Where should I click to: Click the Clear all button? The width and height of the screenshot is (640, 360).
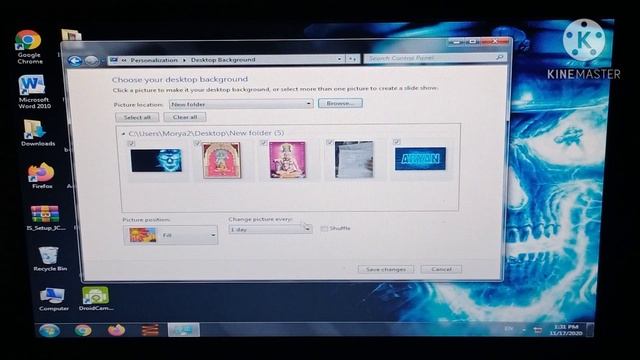(x=185, y=117)
